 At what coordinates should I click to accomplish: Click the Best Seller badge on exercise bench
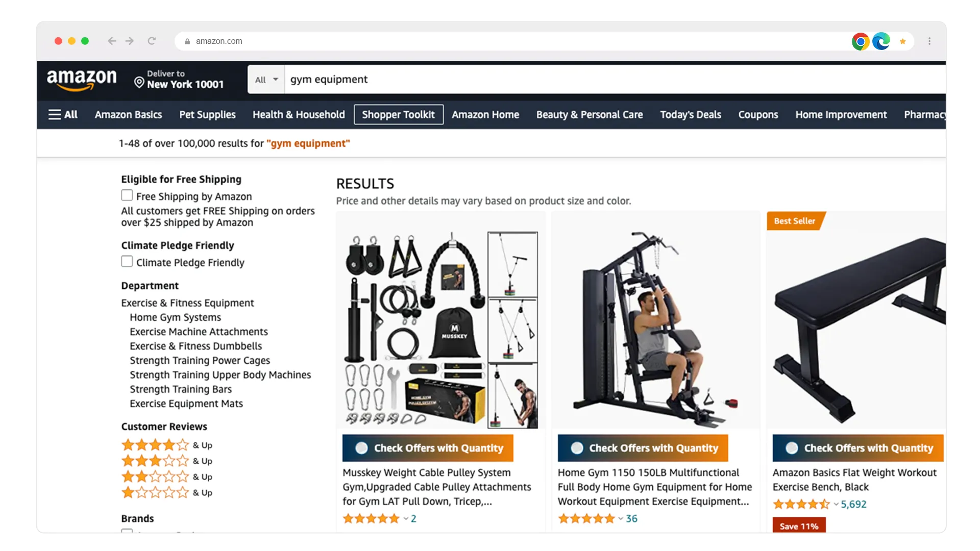[x=794, y=221]
